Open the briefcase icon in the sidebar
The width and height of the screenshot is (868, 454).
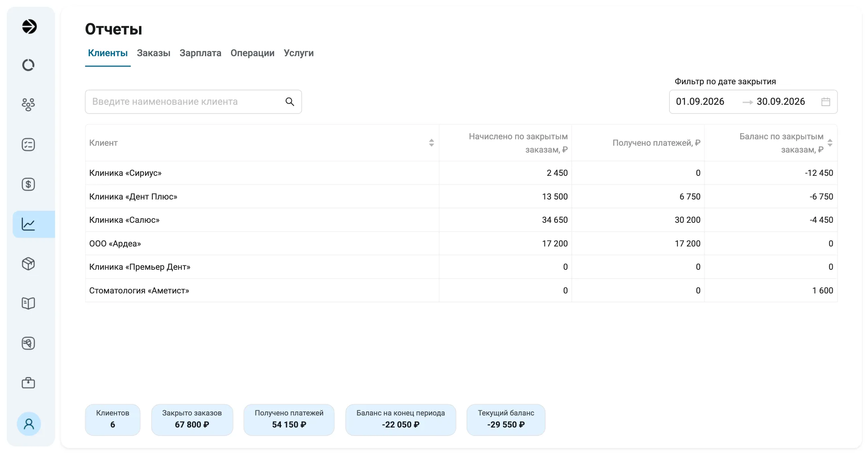[x=28, y=383]
